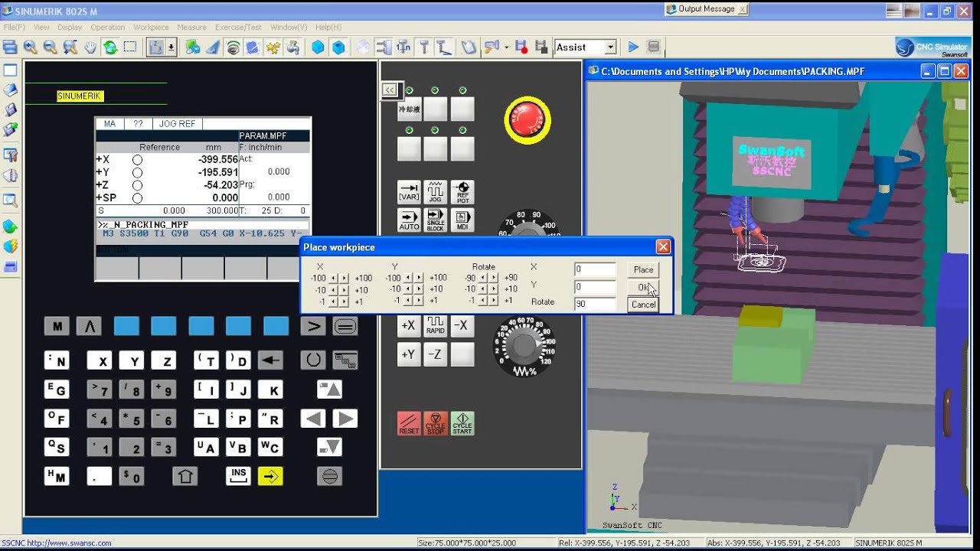Click the Place button in dialog
The width and height of the screenshot is (980, 551).
643,269
